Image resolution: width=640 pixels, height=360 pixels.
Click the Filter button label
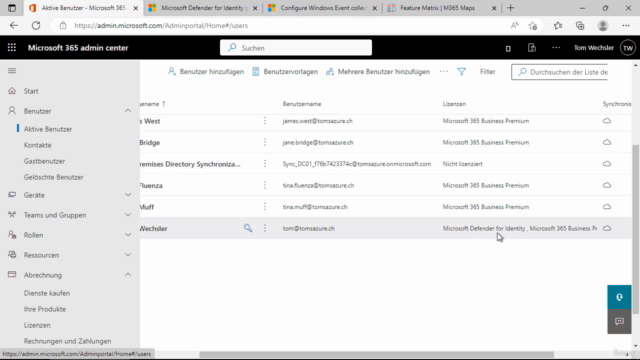[487, 71]
